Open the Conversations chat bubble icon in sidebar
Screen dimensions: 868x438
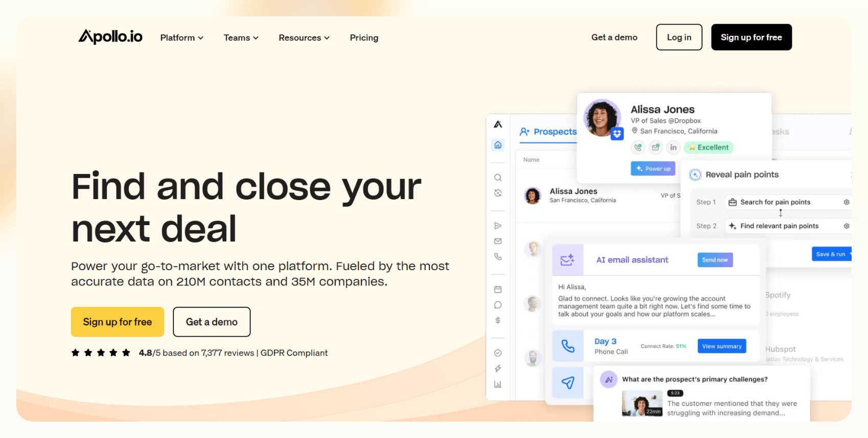(498, 305)
